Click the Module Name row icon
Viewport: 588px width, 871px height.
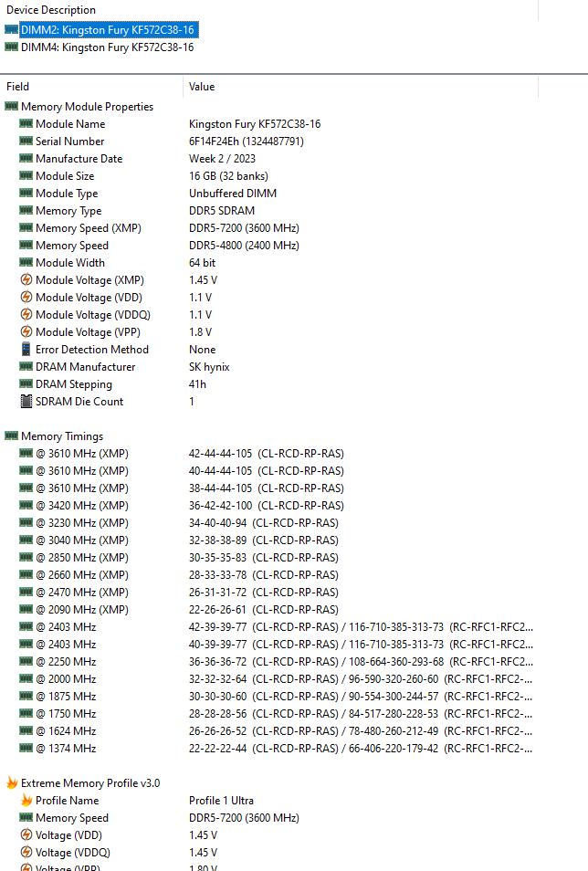[26, 123]
